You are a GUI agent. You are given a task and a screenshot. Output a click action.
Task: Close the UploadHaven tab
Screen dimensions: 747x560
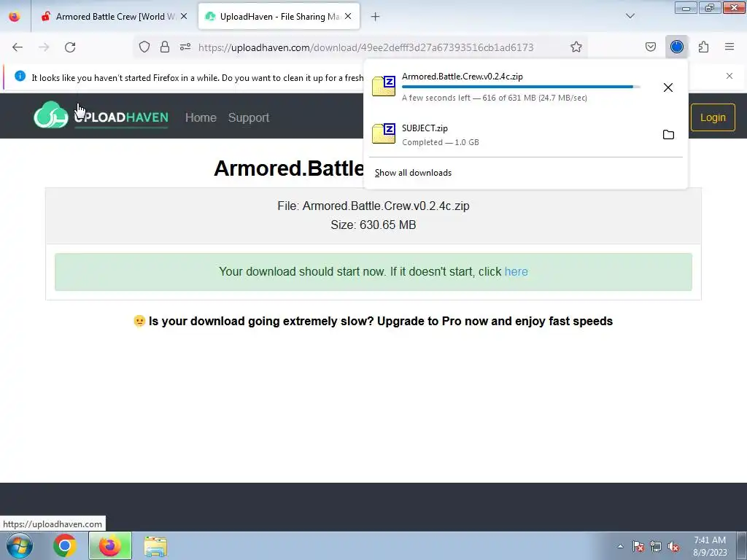point(348,16)
